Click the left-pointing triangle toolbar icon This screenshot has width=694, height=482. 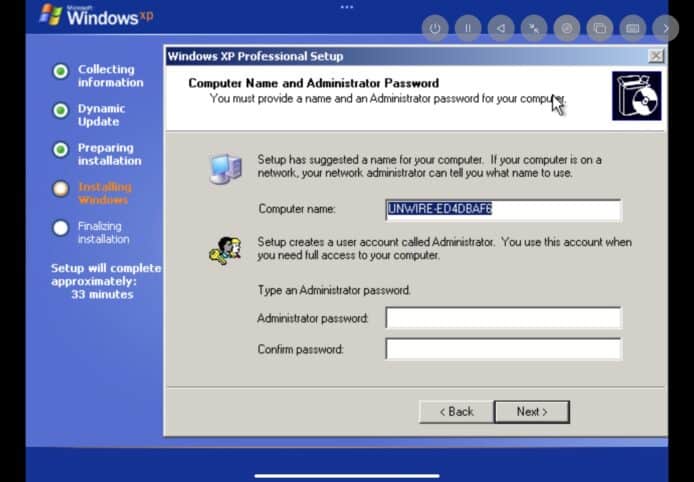click(501, 29)
